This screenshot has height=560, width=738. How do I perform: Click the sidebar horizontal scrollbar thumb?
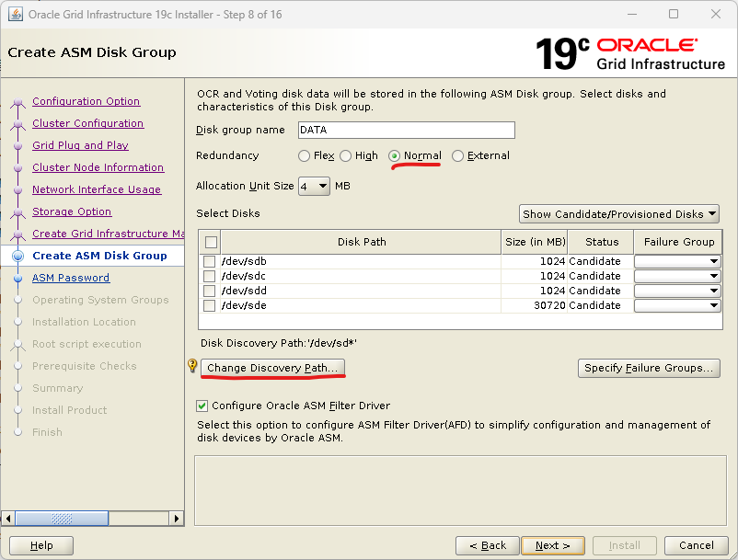(62, 519)
